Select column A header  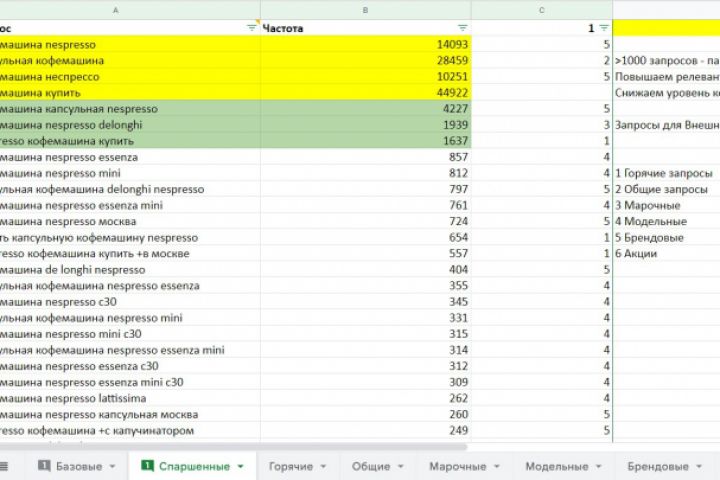(130, 10)
